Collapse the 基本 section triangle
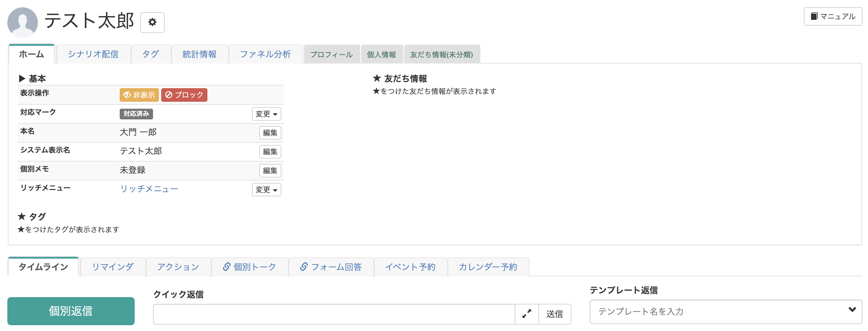Image resolution: width=868 pixels, height=331 pixels. coord(22,78)
